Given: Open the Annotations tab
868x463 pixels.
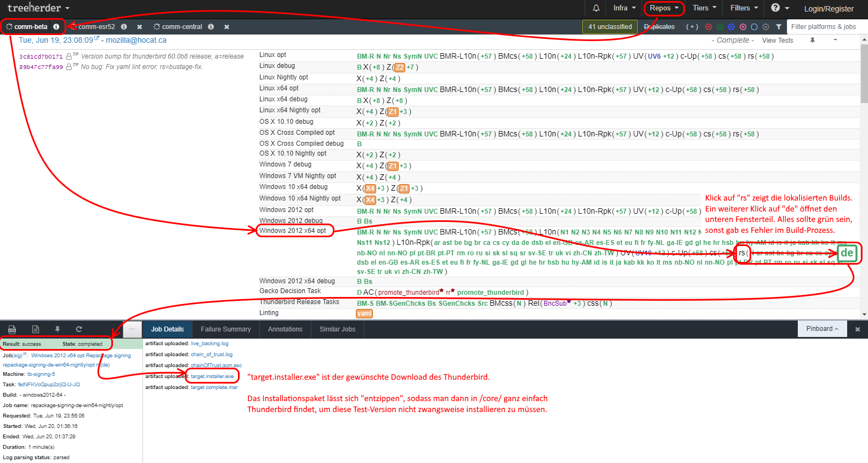Looking at the screenshot, I should (x=285, y=329).
